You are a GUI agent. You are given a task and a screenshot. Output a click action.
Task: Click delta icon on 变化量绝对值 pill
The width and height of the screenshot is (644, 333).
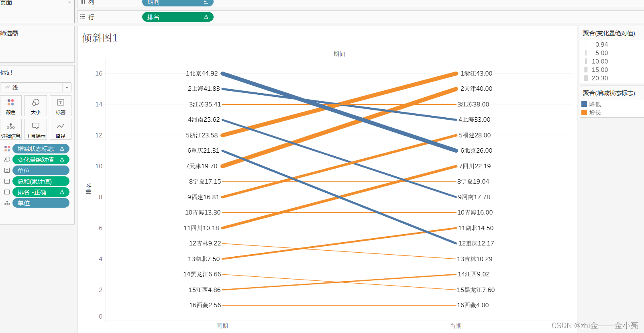tap(62, 159)
